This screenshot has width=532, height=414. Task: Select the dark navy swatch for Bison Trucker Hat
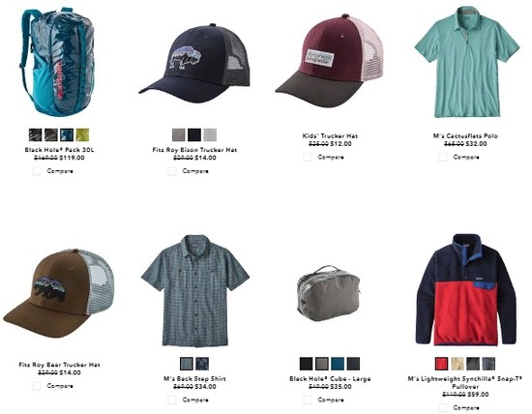coord(194,134)
